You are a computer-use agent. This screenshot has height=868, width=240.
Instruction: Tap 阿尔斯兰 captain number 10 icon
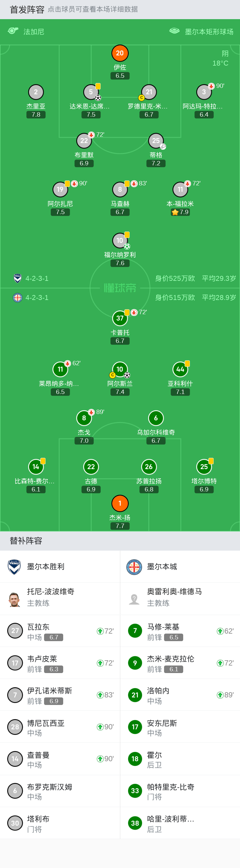pyautogui.click(x=120, y=369)
